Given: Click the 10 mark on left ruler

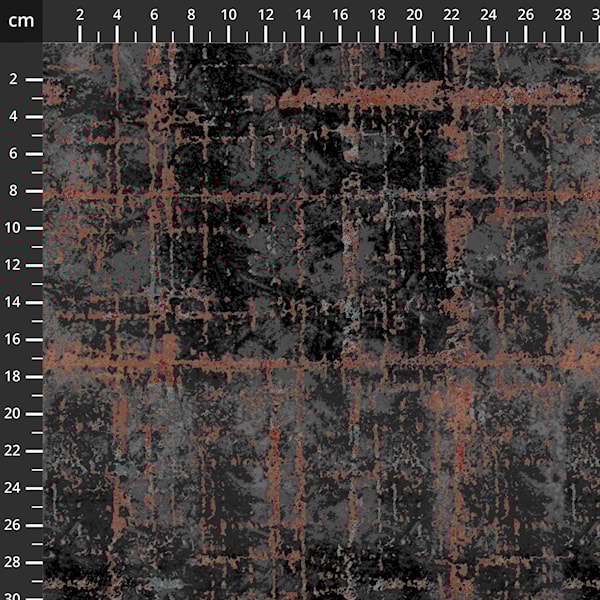Looking at the screenshot, I should pyautogui.click(x=14, y=228).
